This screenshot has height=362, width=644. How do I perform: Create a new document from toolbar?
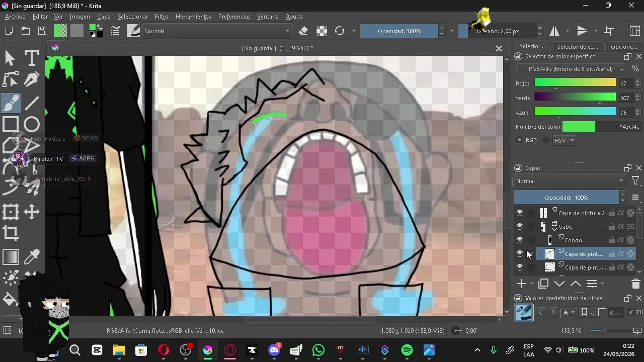click(x=9, y=31)
